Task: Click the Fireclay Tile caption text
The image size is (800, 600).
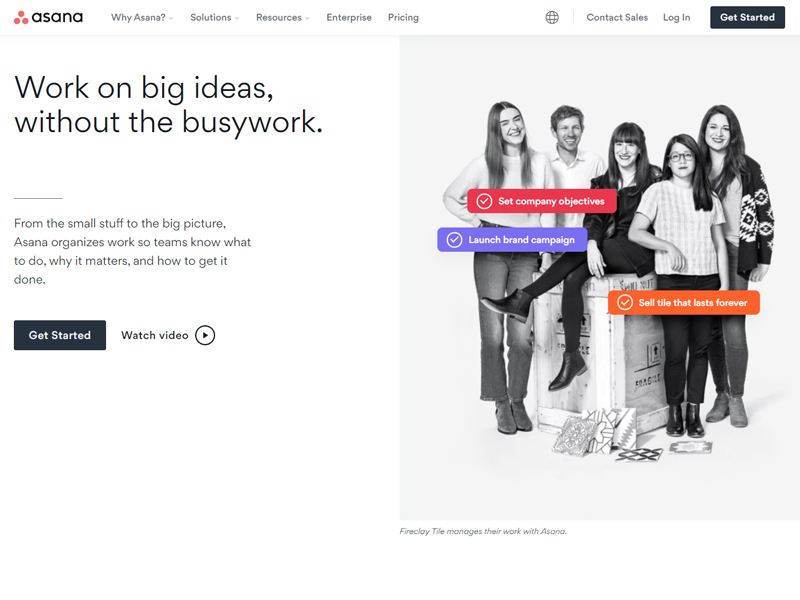Action: click(483, 531)
